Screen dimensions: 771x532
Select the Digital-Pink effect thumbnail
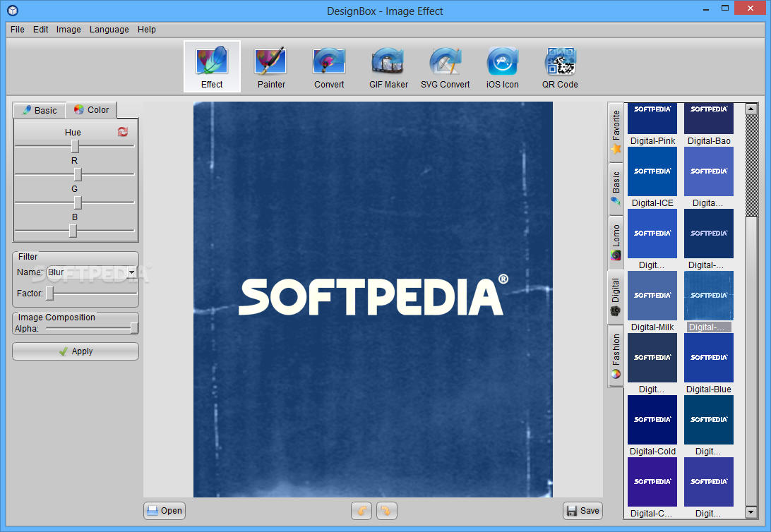pyautogui.click(x=652, y=119)
